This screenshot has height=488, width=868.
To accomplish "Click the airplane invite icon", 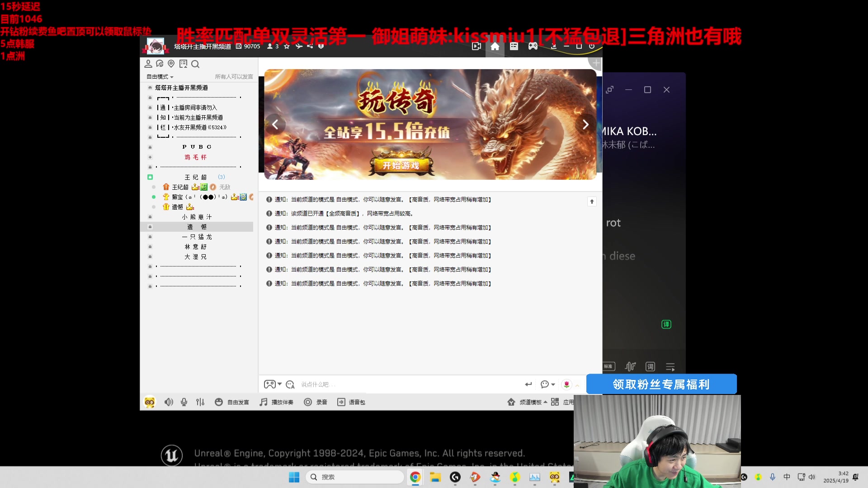I will [298, 46].
